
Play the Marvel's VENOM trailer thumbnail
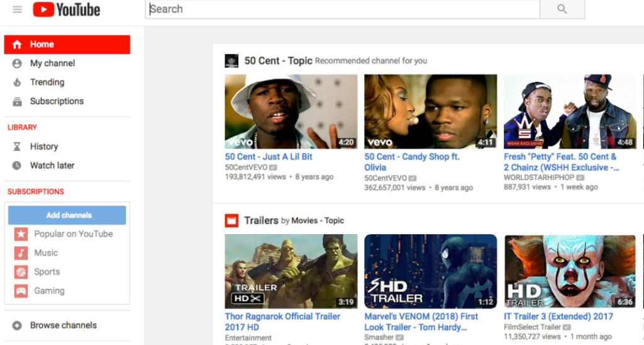(x=430, y=271)
